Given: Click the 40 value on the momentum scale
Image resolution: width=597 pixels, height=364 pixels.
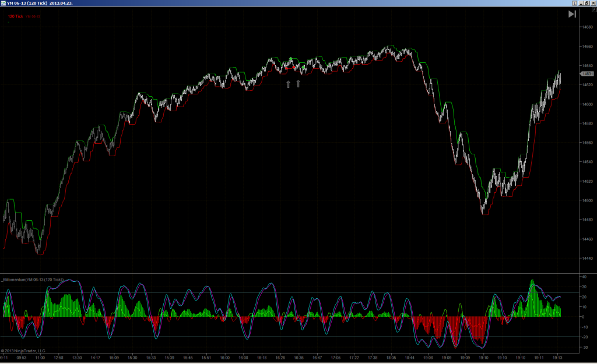Looking at the screenshot, I should (x=584, y=277).
